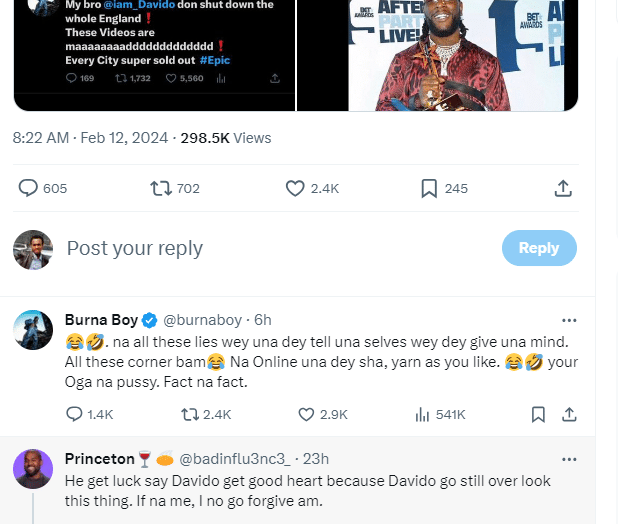Click the @badinflu3nc3_ handle link
The height and width of the screenshot is (524, 618).
238,459
